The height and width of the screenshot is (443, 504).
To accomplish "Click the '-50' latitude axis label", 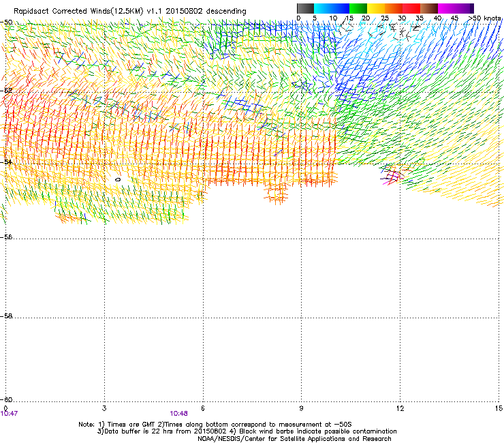I will (x=6, y=22).
